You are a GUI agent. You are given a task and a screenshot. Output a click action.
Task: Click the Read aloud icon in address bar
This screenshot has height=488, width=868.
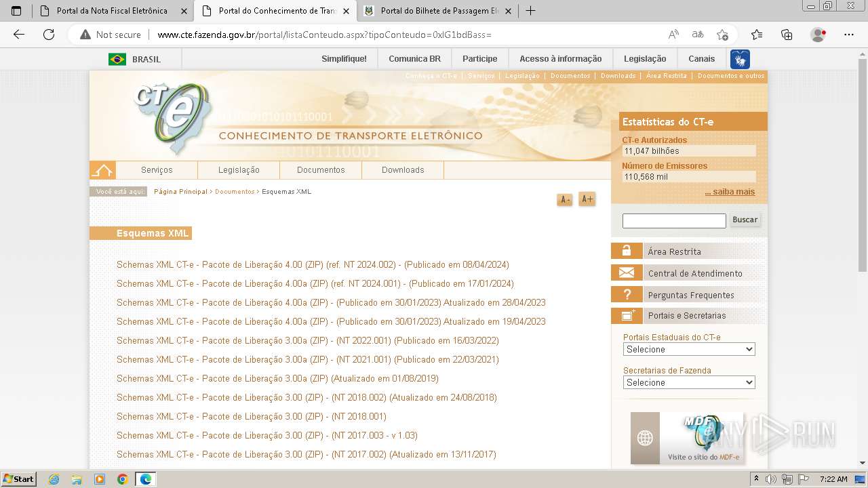coord(673,35)
